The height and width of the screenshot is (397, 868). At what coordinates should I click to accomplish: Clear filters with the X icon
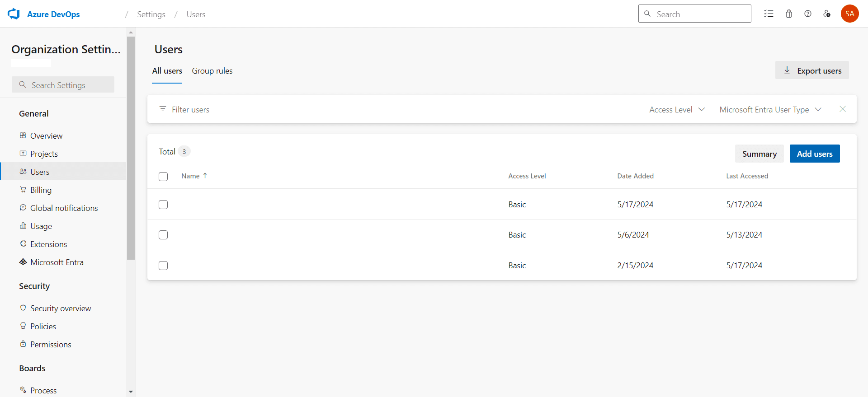pyautogui.click(x=843, y=109)
